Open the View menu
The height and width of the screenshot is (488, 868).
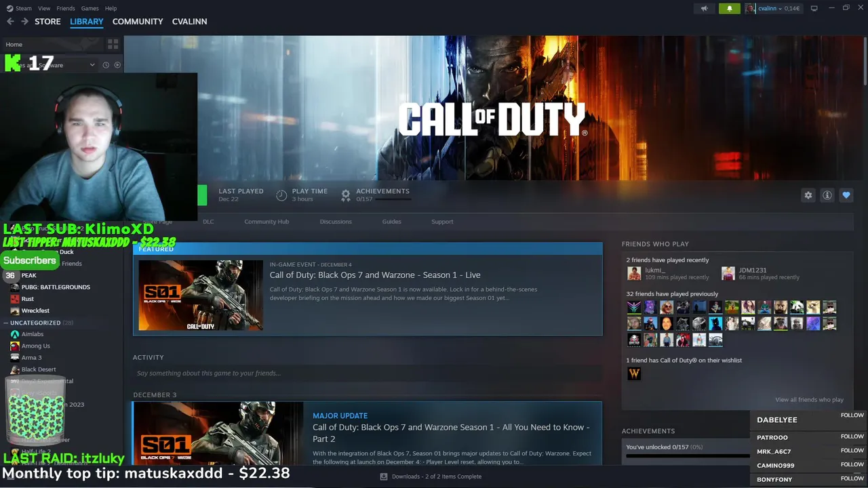point(44,8)
